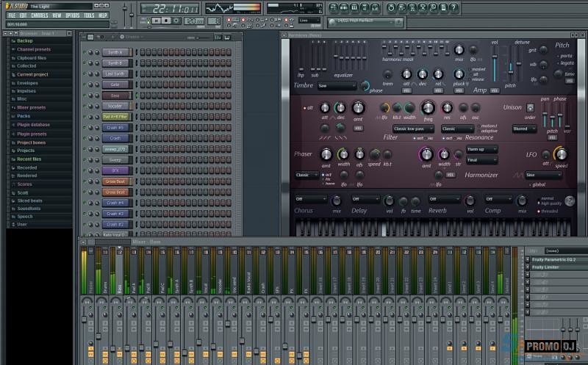Expand the Recent files folder
Image resolution: width=588 pixels, height=365 pixels.
click(x=29, y=159)
